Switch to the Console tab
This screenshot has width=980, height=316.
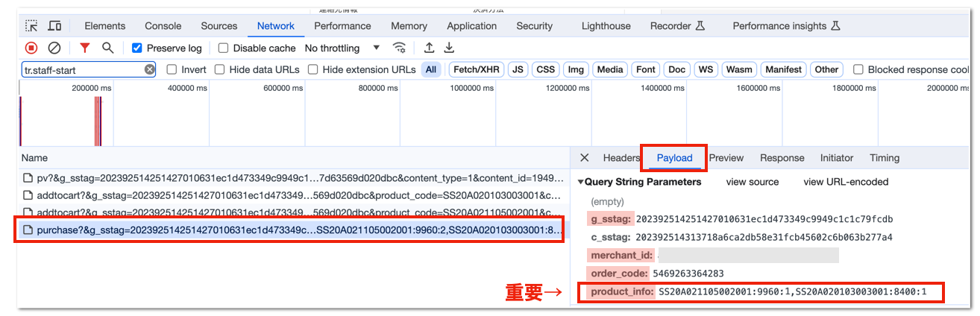[163, 26]
